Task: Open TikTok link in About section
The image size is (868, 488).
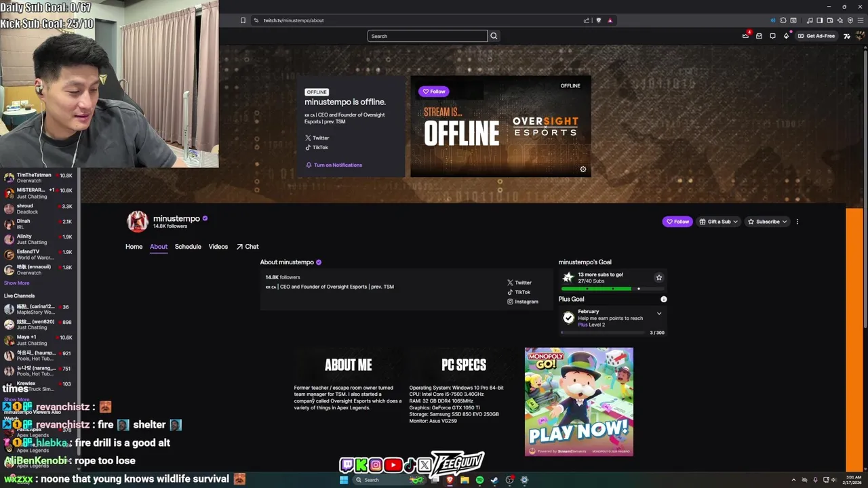Action: click(x=519, y=292)
